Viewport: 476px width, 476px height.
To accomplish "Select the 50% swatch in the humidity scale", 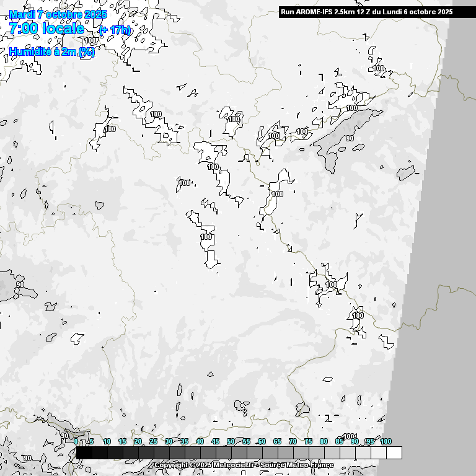I will (x=239, y=453).
